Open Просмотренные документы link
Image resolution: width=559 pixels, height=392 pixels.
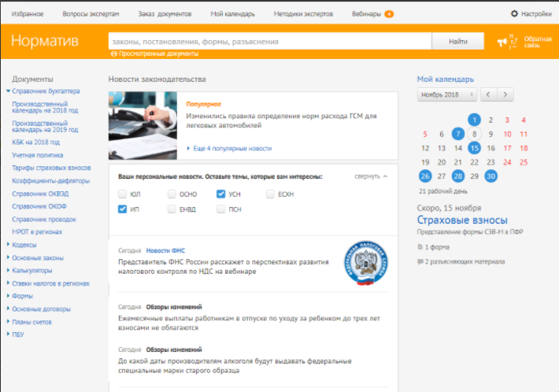pyautogui.click(x=158, y=54)
